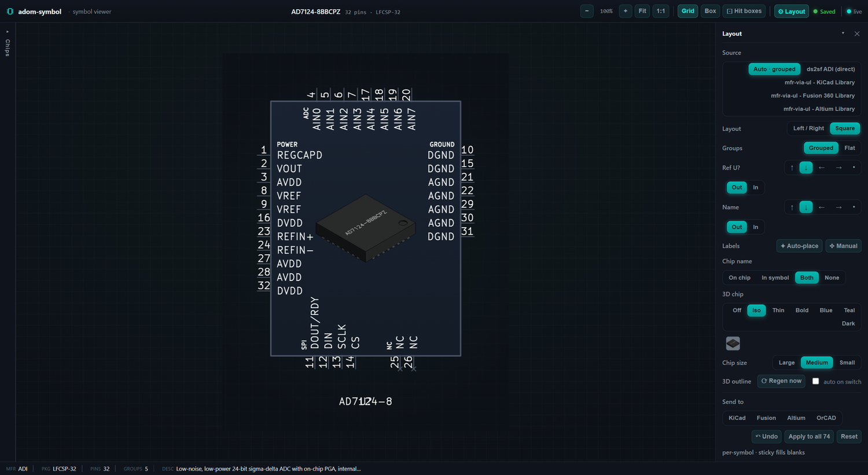Set chip size to Small
Screen dimensions: 868x475
(x=847, y=363)
